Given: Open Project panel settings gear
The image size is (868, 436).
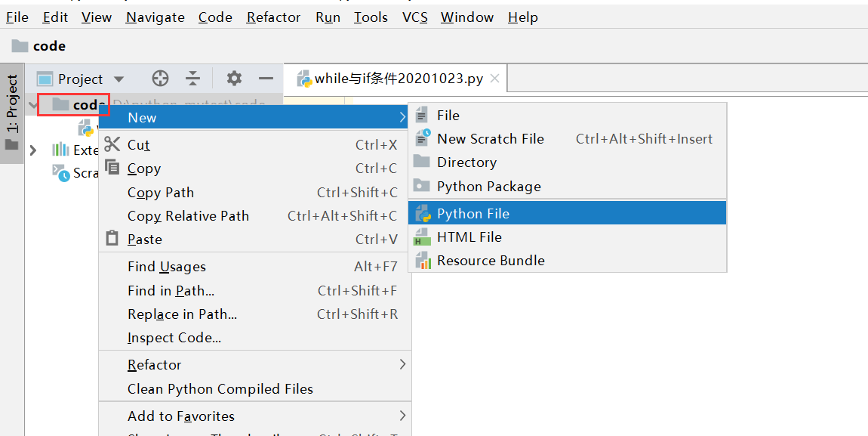Looking at the screenshot, I should (x=234, y=79).
